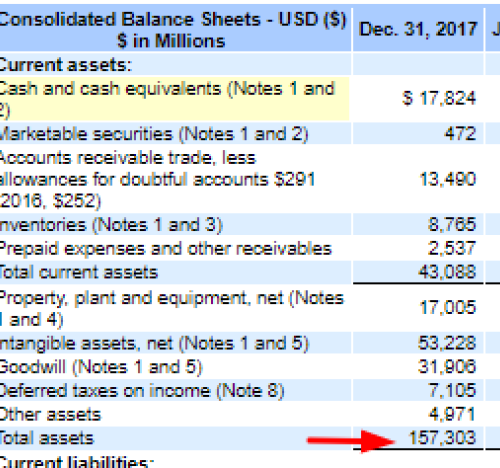Screen dimensions: 500x468
Task: Select Property, plant and equipment row label
Action: pos(172,308)
